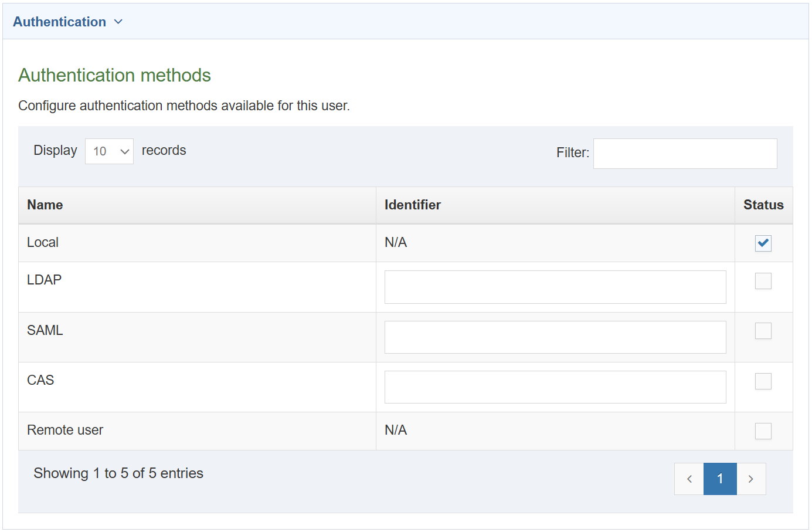Screen dimensions: 812x532
Task: Sort table by Status column
Action: (763, 205)
